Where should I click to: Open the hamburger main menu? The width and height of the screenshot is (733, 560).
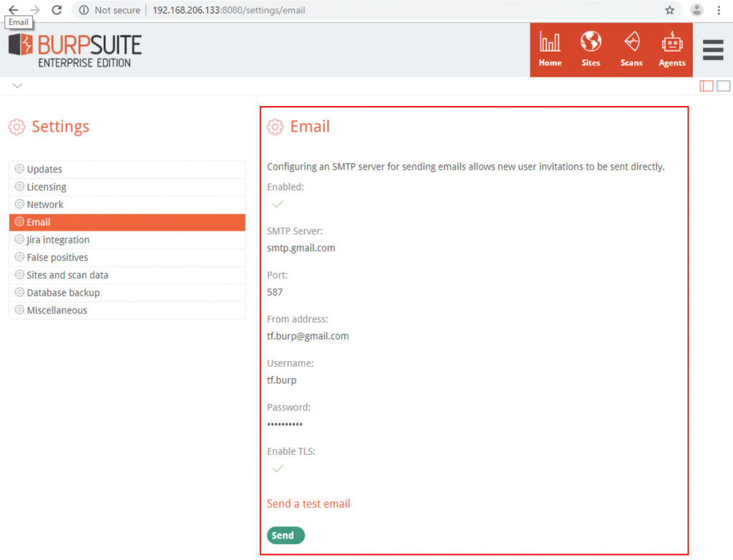(713, 50)
